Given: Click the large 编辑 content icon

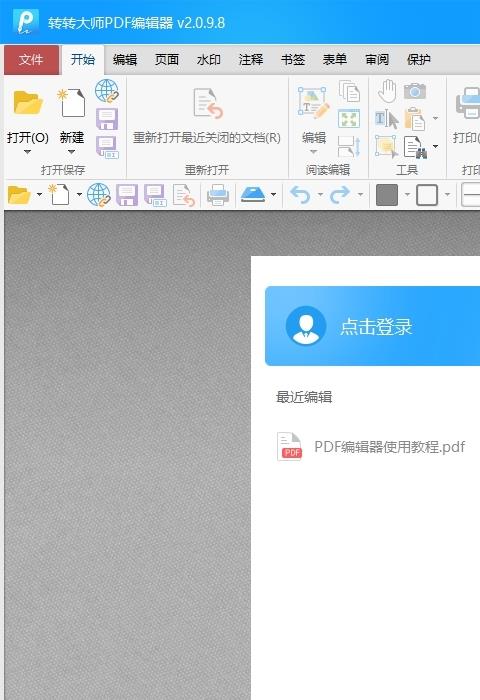Looking at the screenshot, I should pos(313,103).
